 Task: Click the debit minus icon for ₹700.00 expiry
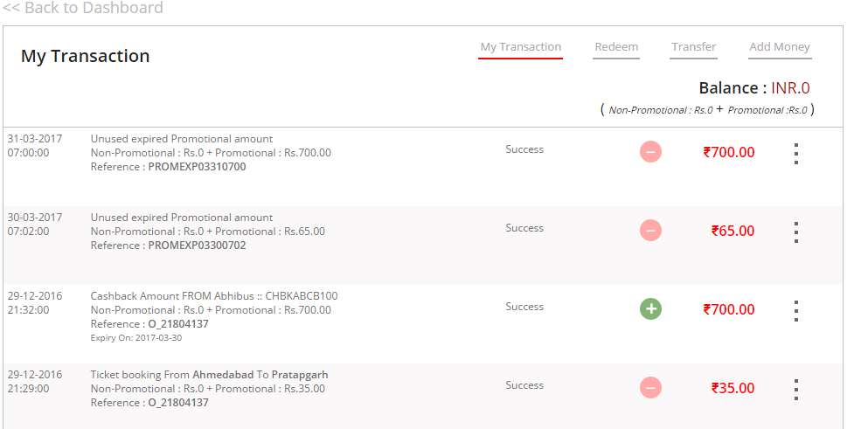[650, 152]
